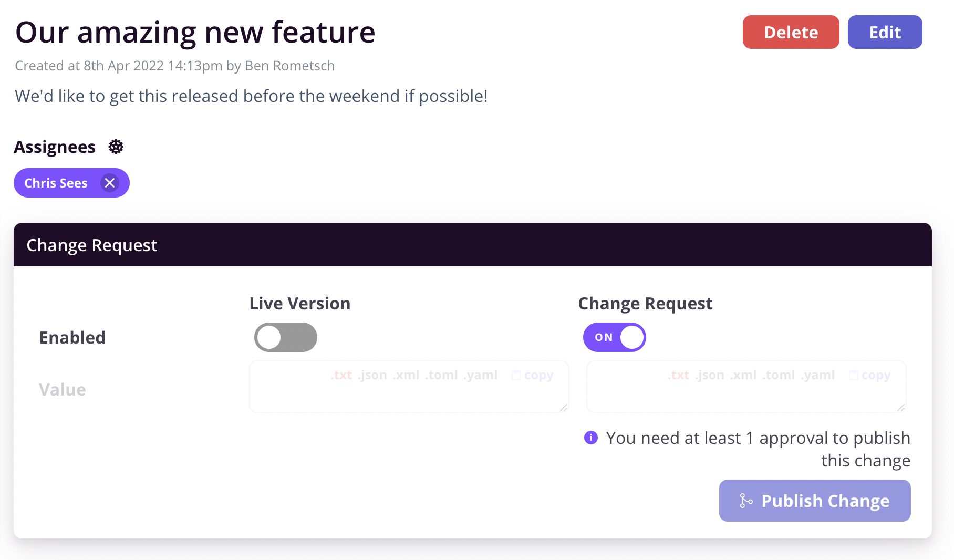Viewport: 954px width, 560px height.
Task: Open assignees settings gear icon
Action: [x=116, y=147]
